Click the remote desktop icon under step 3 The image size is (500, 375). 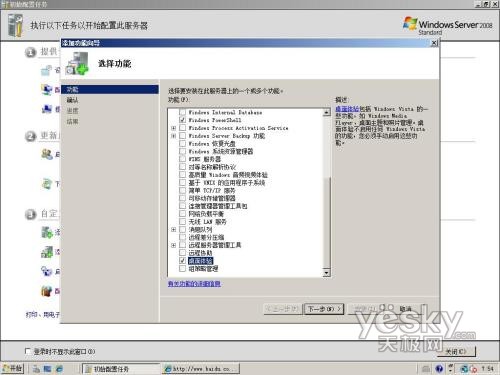coord(47,271)
